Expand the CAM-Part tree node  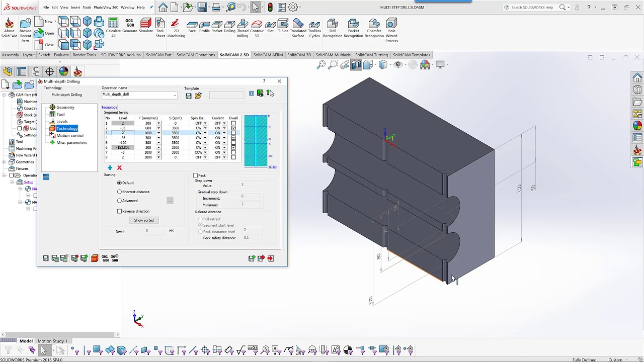pos(5,95)
